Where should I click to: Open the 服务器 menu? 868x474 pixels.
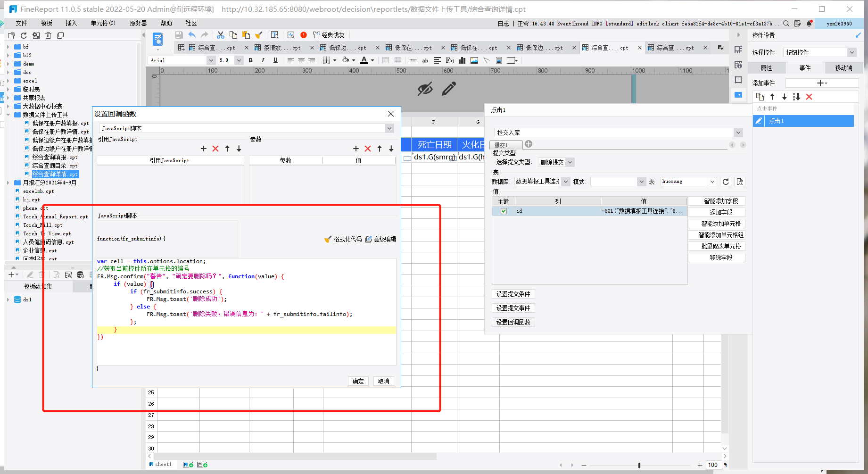click(138, 23)
